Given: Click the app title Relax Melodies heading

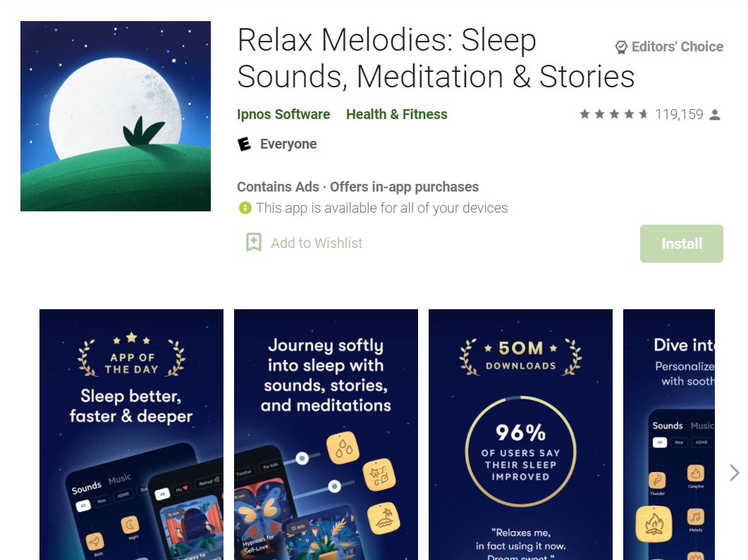Looking at the screenshot, I should point(436,58).
